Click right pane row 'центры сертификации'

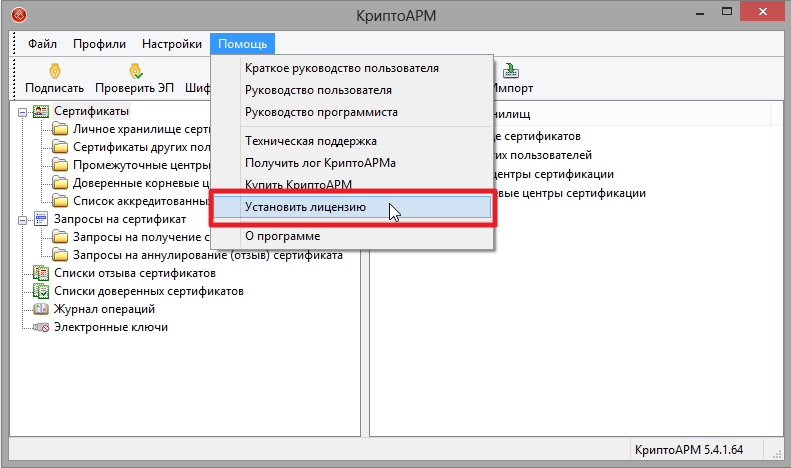click(x=554, y=174)
